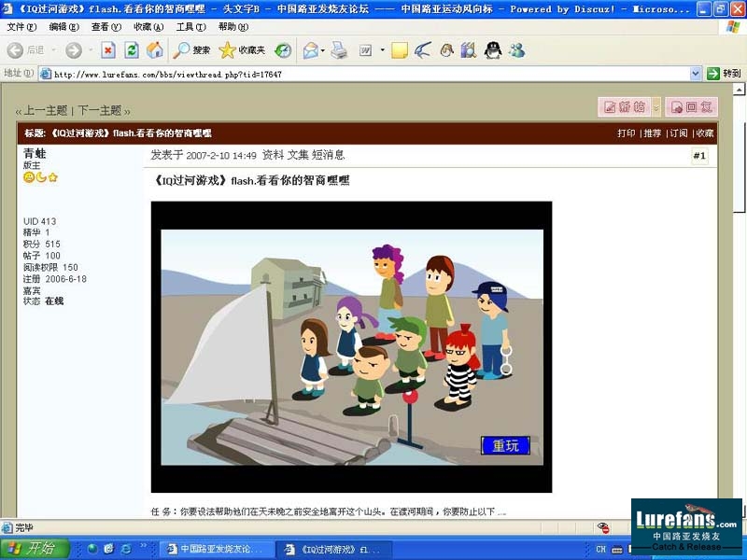Open dropdown next to Back button
The image size is (747, 560).
coord(53,50)
